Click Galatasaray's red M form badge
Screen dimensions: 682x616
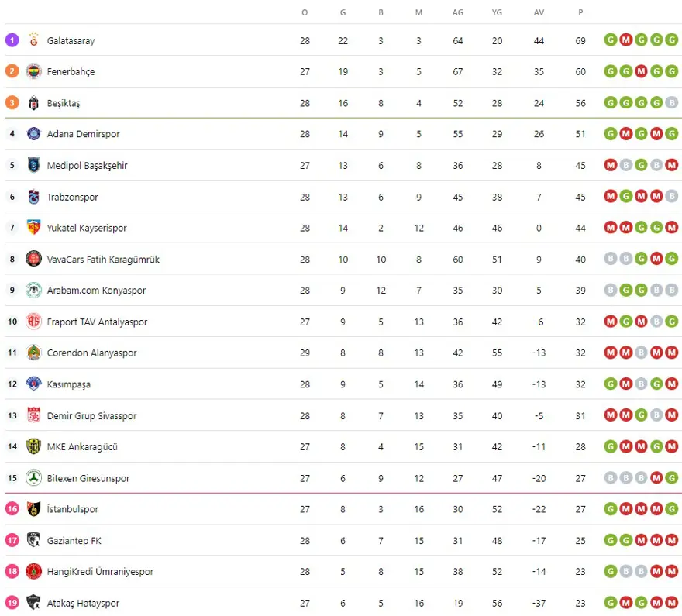[x=625, y=40]
